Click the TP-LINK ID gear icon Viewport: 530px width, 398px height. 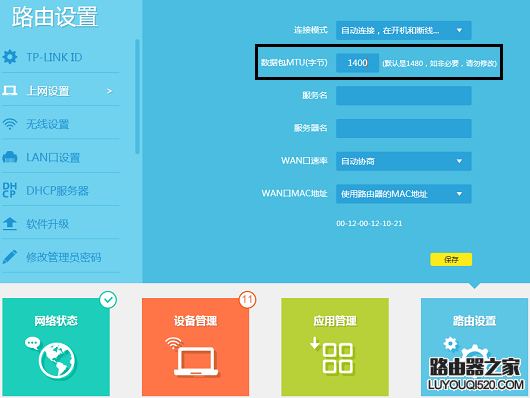coord(10,57)
